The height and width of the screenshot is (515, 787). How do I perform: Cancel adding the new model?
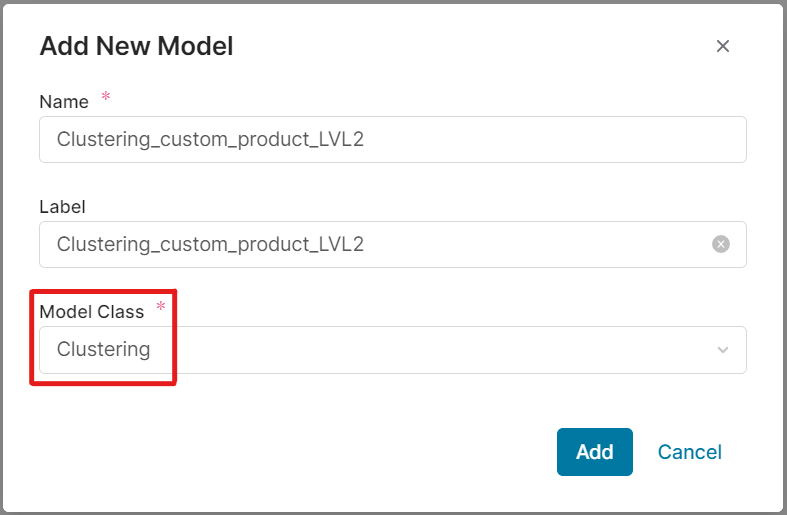pyautogui.click(x=689, y=452)
